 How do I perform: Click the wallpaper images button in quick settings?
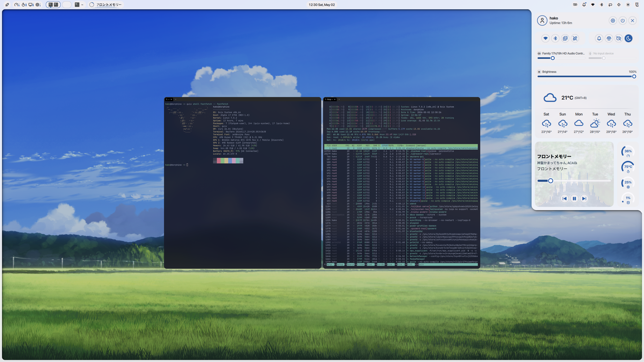click(x=565, y=38)
